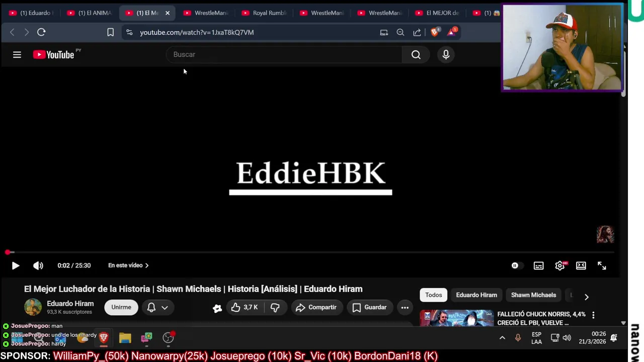Open Brave Shields panel
644x362 pixels.
point(435,32)
